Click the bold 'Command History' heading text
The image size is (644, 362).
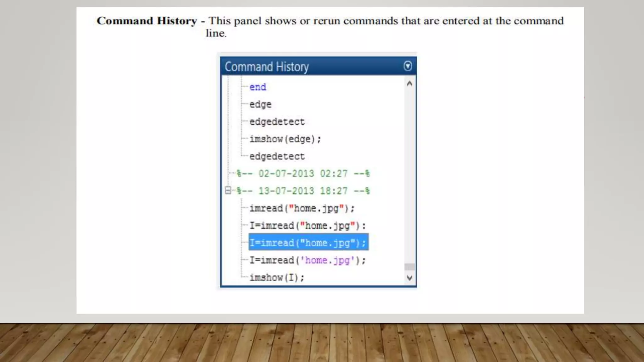pyautogui.click(x=147, y=21)
